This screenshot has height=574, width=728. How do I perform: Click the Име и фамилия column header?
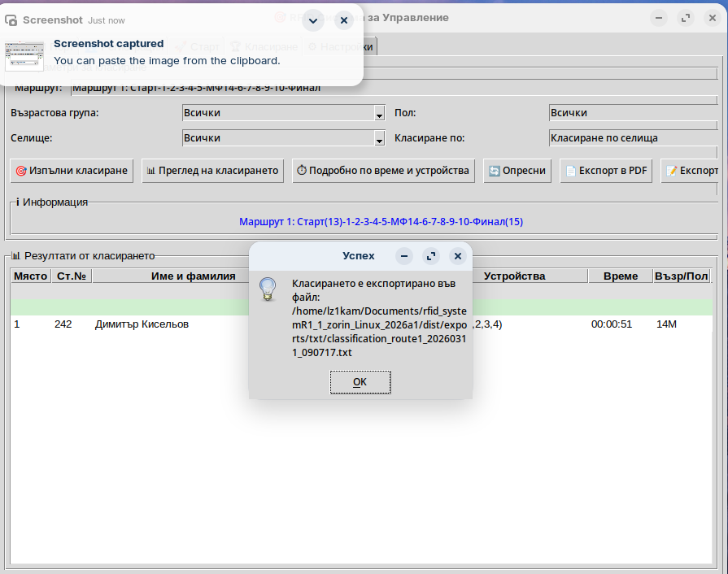point(193,276)
